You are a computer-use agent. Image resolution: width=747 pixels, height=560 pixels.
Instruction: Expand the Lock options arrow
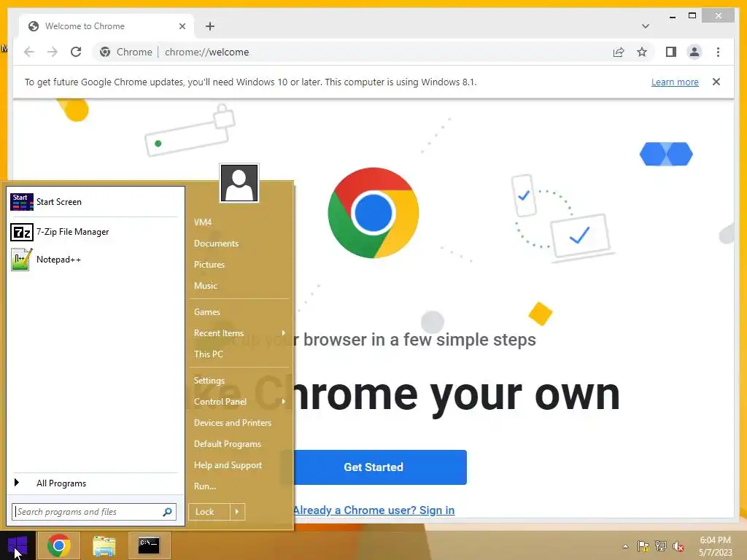click(237, 512)
